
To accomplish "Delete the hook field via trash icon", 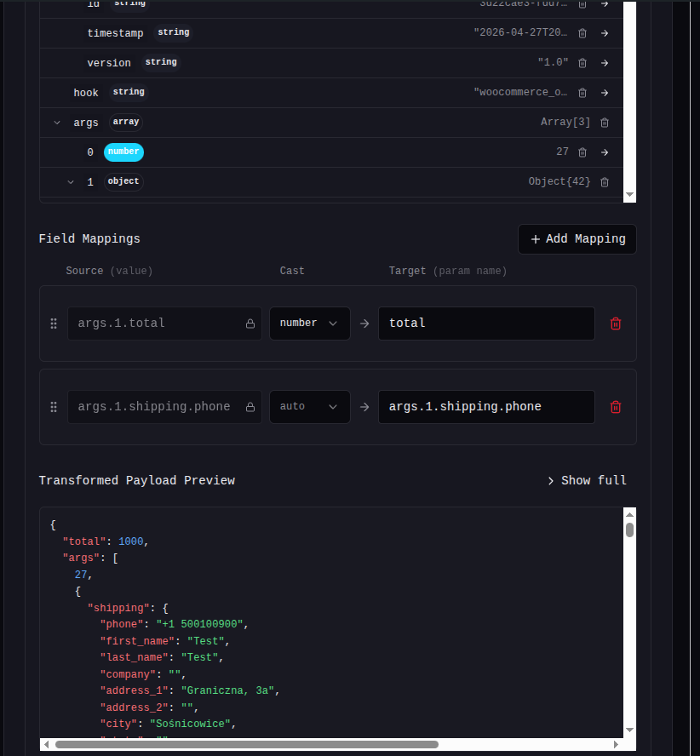I will tap(582, 93).
